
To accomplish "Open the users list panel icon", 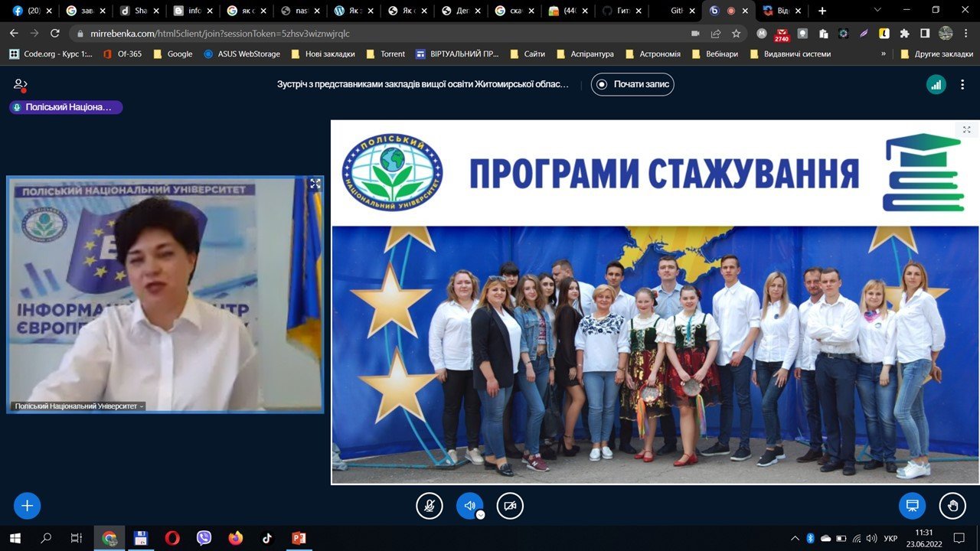I will tap(20, 85).
